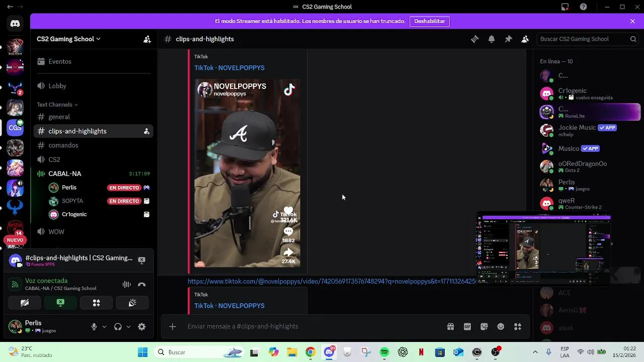The height and width of the screenshot is (362, 644).
Task: Open Lobby voice channel
Action: click(93, 86)
